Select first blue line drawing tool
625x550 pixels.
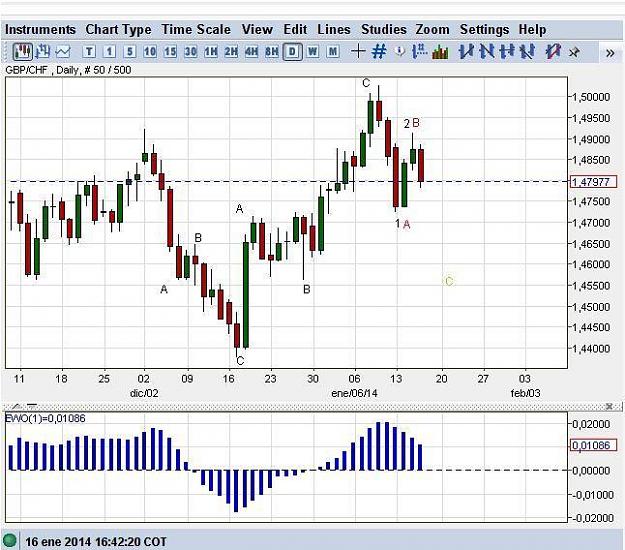coord(466,52)
